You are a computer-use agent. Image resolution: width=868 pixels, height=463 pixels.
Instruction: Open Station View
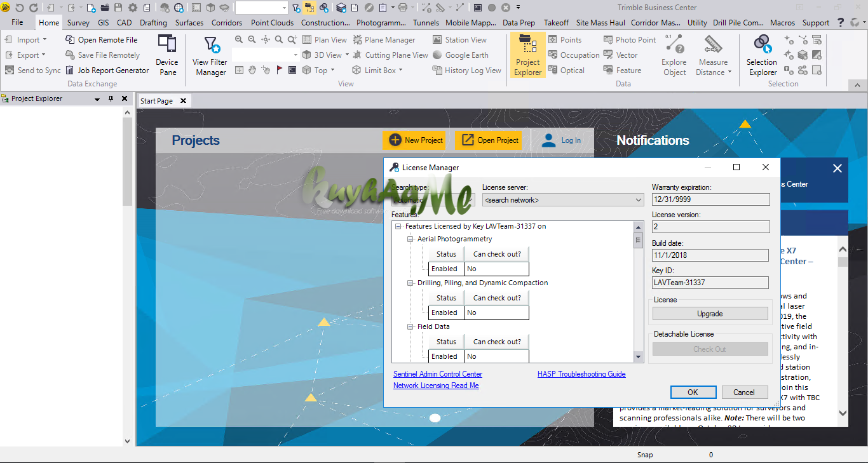pos(459,39)
